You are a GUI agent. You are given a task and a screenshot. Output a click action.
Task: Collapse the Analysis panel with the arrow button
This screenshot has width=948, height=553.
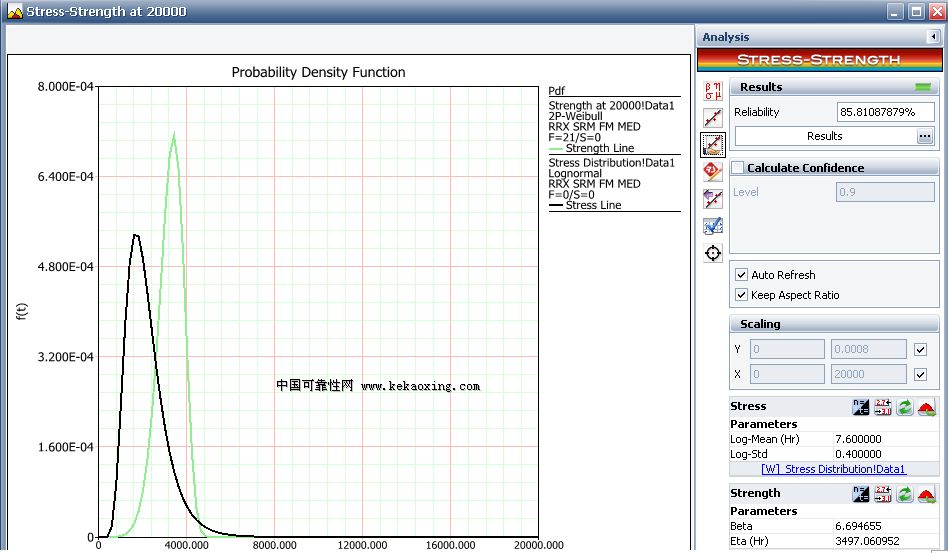[933, 37]
